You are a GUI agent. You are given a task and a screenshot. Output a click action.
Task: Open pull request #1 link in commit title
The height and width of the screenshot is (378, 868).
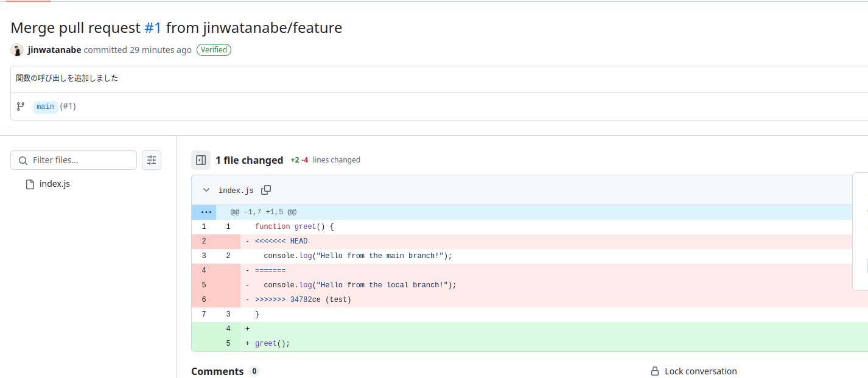coord(153,27)
